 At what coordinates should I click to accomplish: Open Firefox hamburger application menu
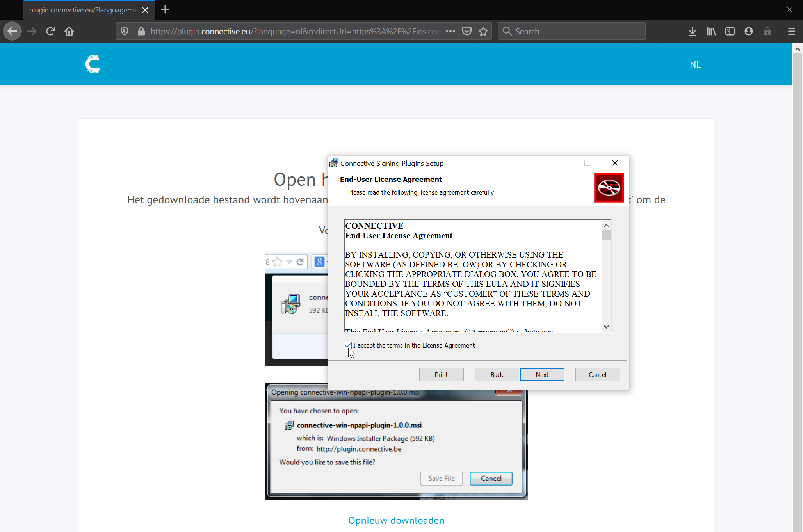pos(792,31)
